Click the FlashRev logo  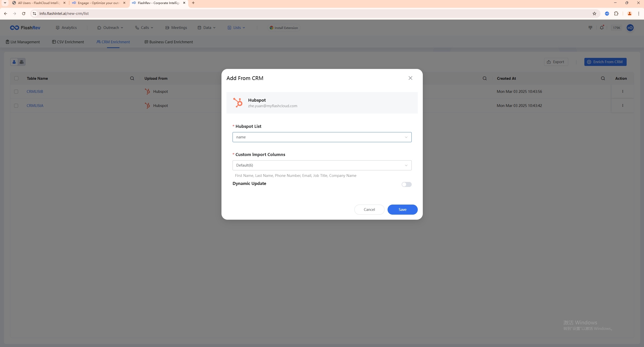click(25, 28)
